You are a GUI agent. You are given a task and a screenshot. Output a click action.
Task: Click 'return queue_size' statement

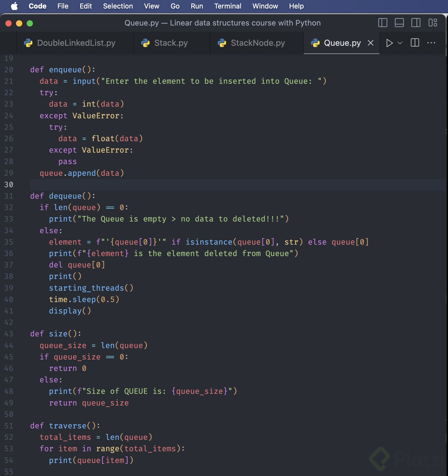[x=89, y=403]
